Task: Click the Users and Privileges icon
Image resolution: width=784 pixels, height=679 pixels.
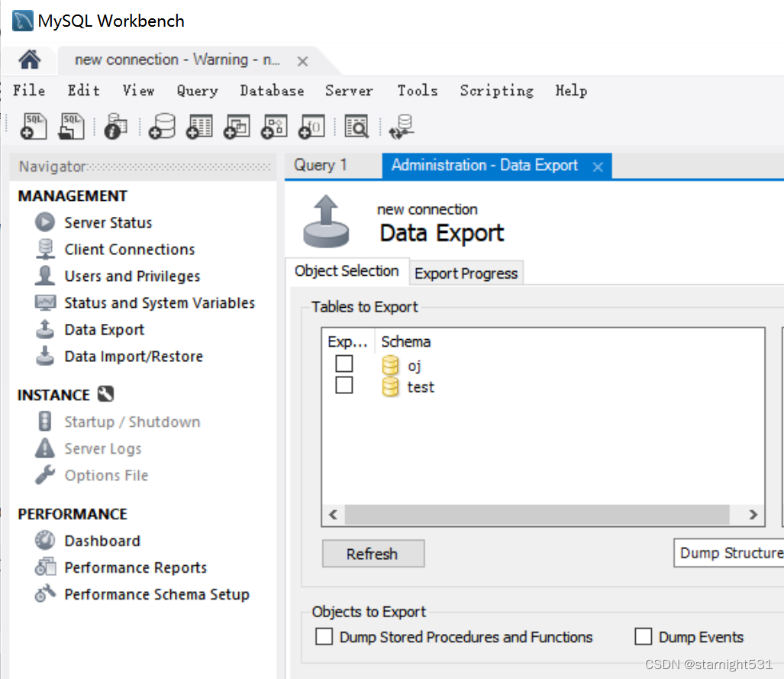Action: (x=45, y=276)
